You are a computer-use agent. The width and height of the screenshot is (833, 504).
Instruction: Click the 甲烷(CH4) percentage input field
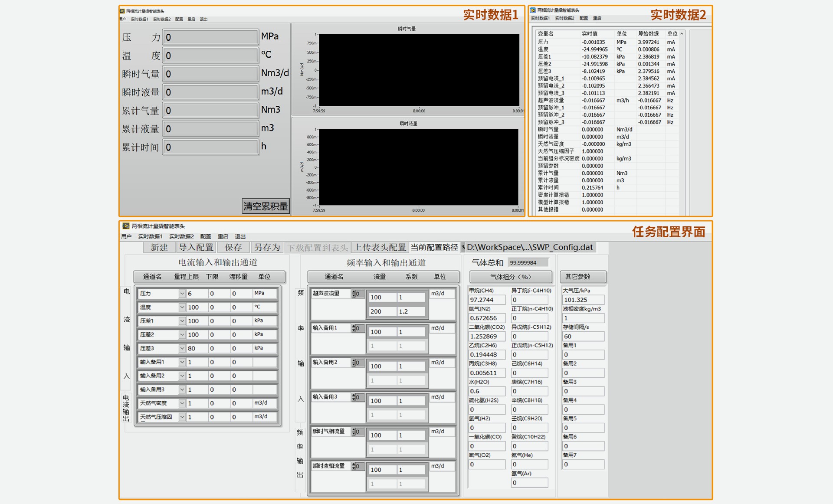tap(487, 300)
